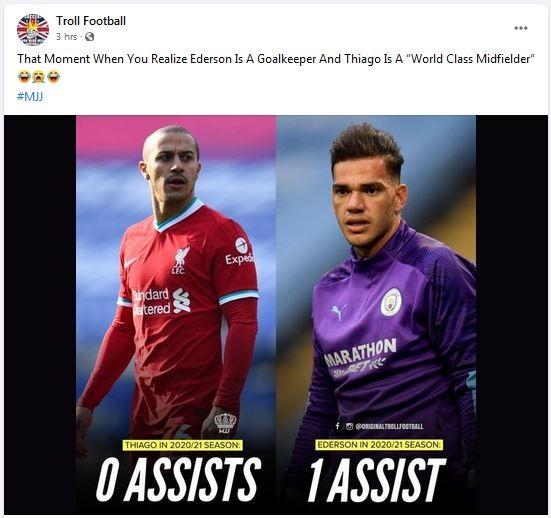Open the 3 hrs timestamp link

point(66,37)
